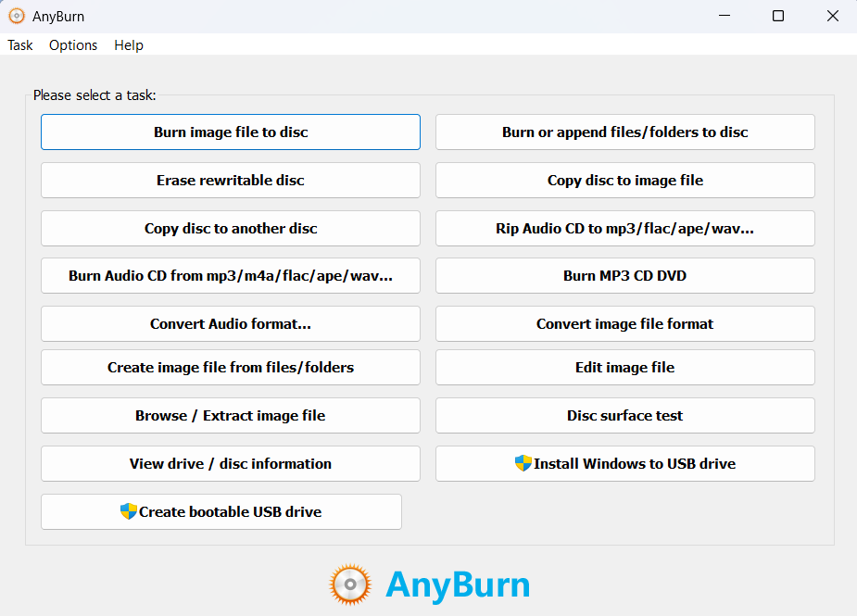
Task: Click the AnyBurn icon in the title bar
Action: 17,16
